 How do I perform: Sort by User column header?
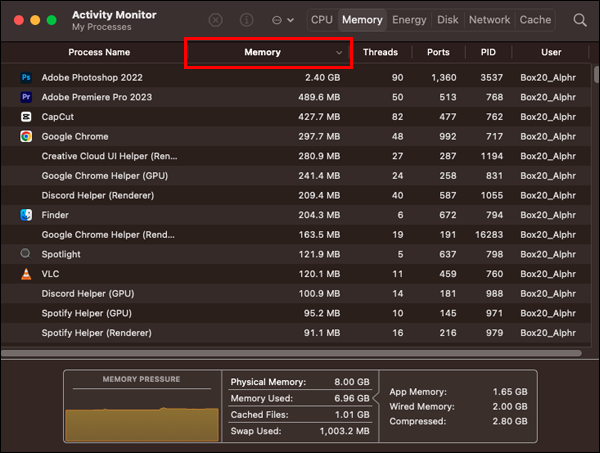(551, 52)
